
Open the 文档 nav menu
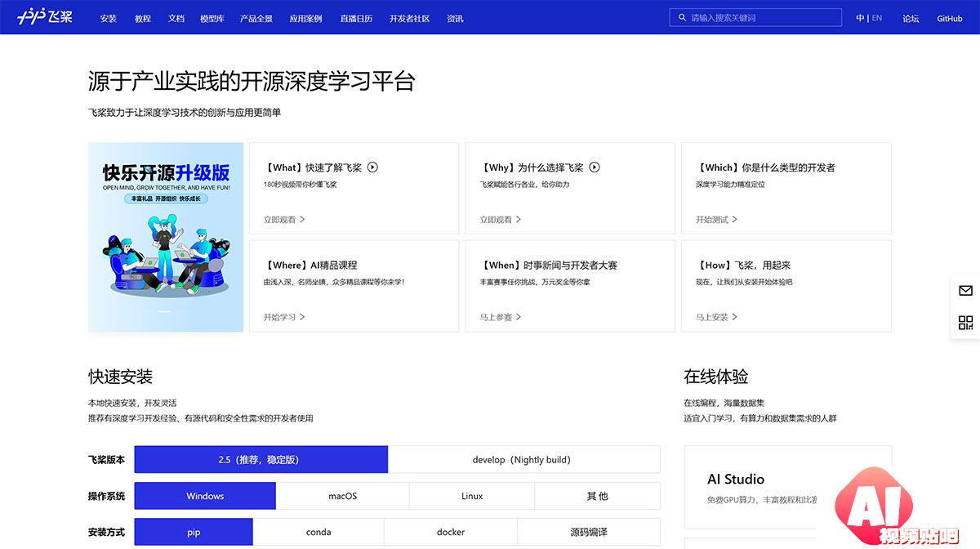click(176, 18)
